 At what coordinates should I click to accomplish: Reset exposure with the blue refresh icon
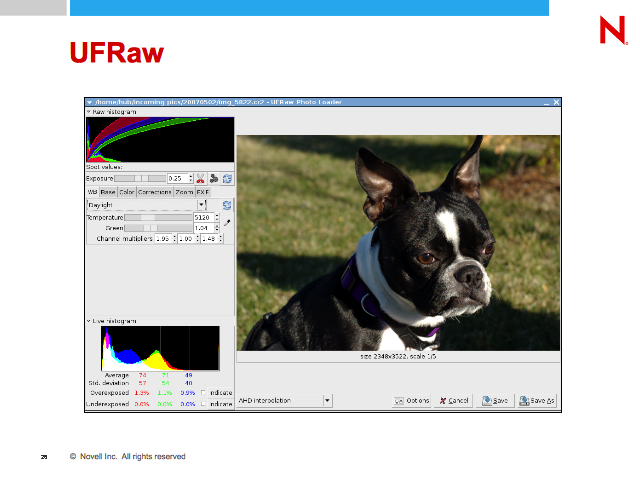227,178
